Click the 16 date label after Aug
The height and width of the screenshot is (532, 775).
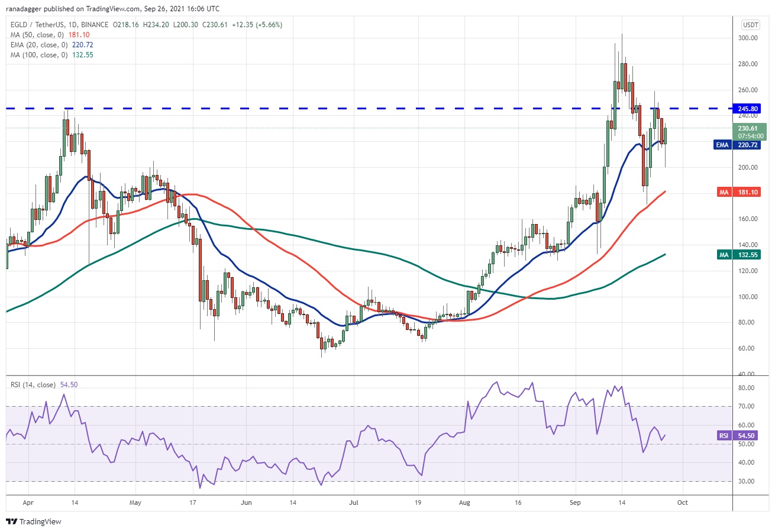pyautogui.click(x=518, y=502)
